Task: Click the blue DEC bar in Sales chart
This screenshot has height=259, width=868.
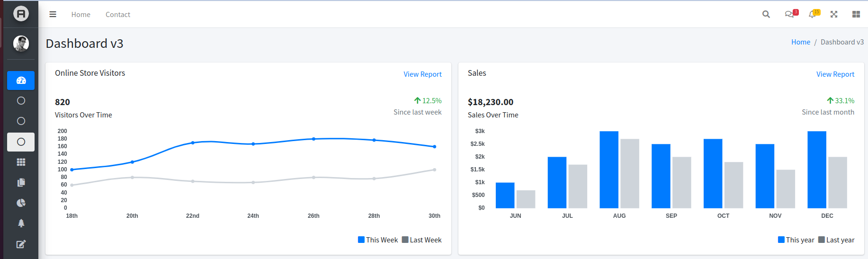Action: [817, 170]
